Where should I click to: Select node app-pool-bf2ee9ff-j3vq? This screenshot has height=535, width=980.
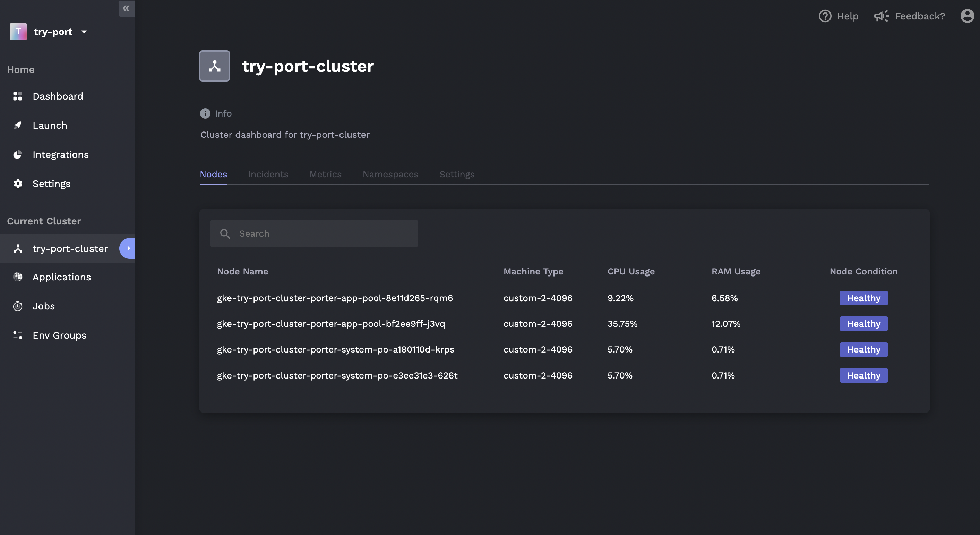click(331, 324)
